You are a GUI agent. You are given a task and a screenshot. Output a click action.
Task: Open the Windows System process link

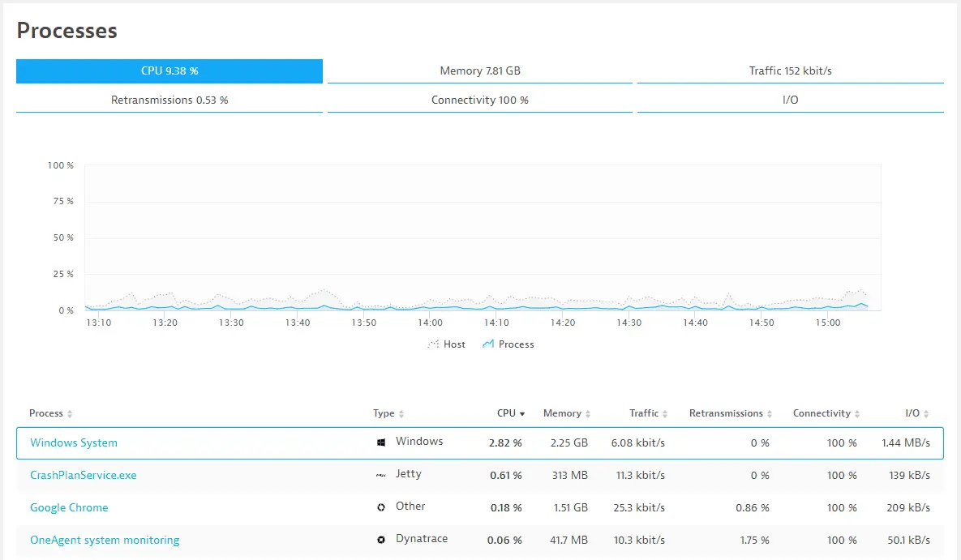pos(74,443)
